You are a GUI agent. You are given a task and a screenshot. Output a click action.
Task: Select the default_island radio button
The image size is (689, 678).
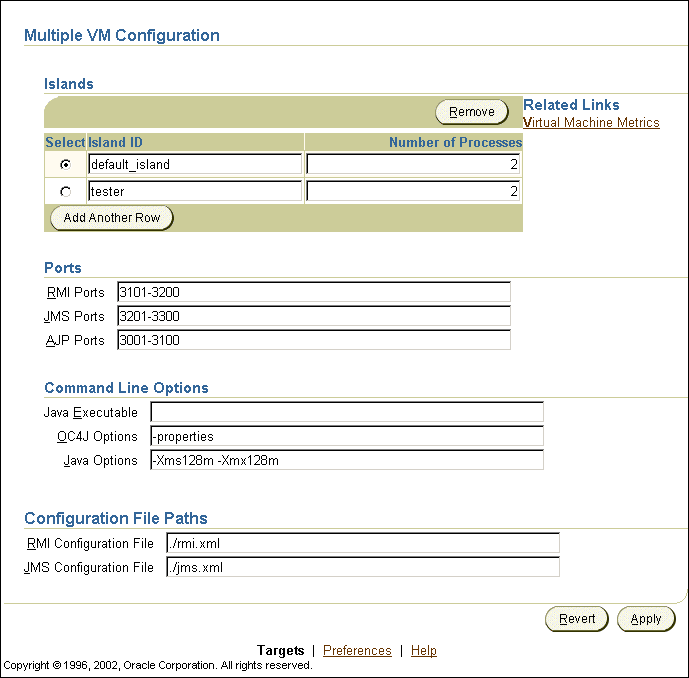click(65, 164)
